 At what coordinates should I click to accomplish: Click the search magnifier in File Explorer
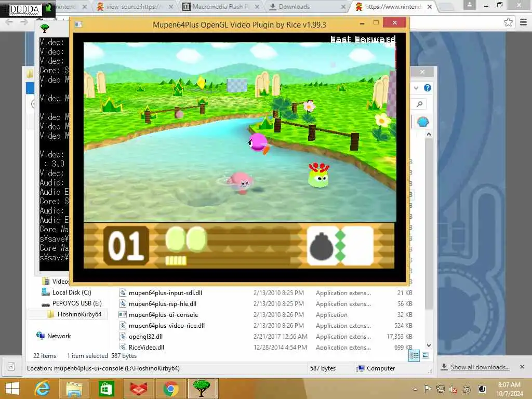[420, 104]
